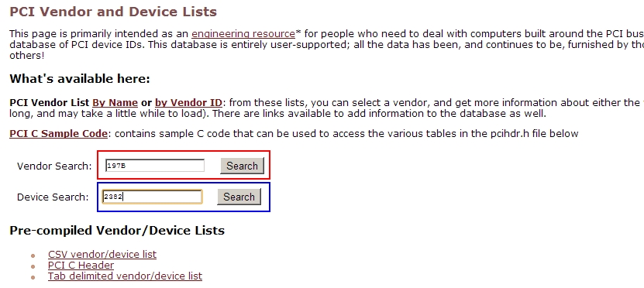Click the bullet beside CSV vendor/device list

(33, 255)
